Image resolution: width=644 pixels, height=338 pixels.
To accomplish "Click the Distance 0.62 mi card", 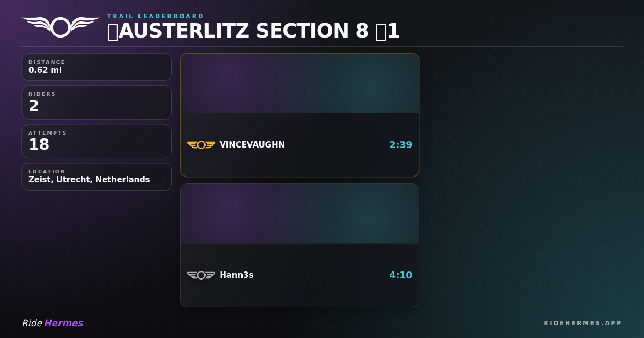I will (97, 67).
